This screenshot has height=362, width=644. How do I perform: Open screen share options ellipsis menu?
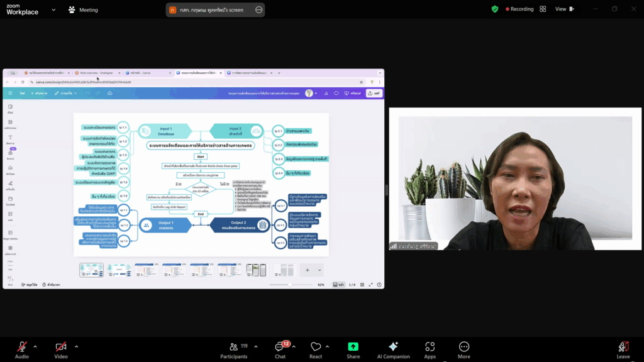pos(259,10)
